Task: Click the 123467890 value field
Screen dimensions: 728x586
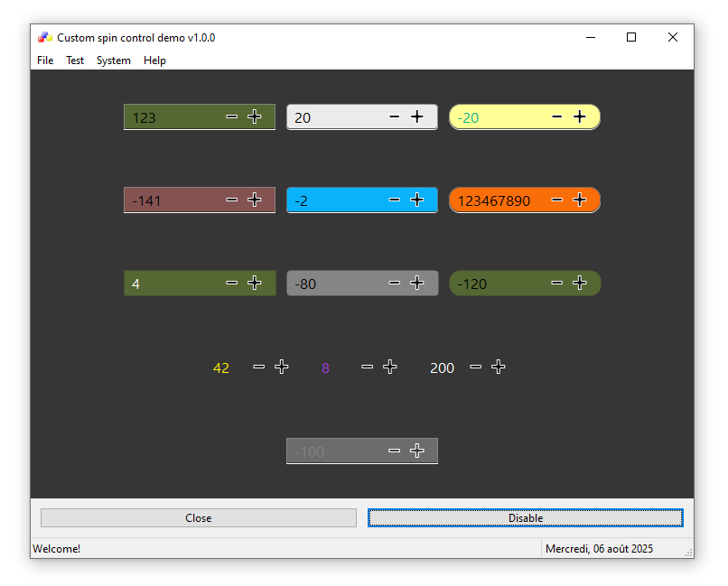Action: pyautogui.click(x=495, y=200)
